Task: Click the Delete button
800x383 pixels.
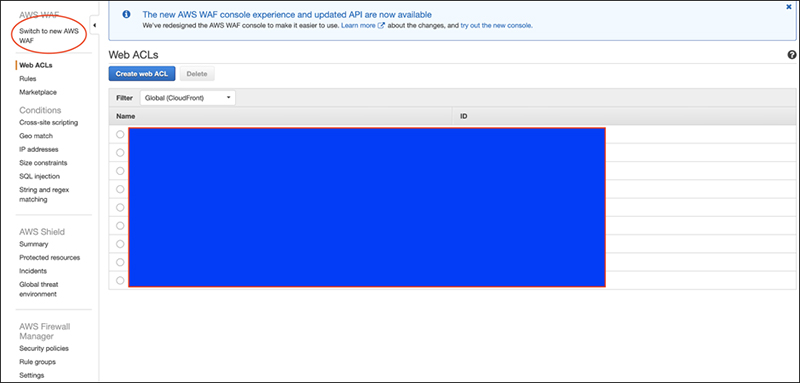Action: tap(197, 74)
